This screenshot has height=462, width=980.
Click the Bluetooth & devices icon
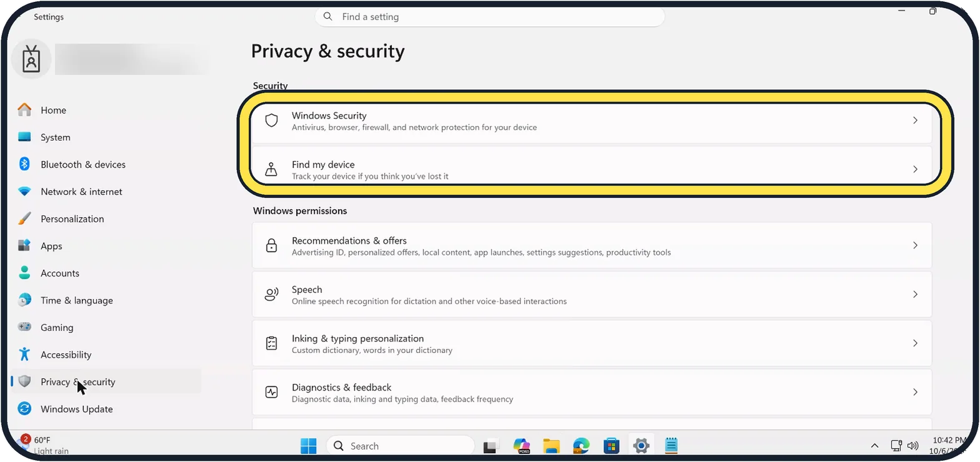coord(24,164)
